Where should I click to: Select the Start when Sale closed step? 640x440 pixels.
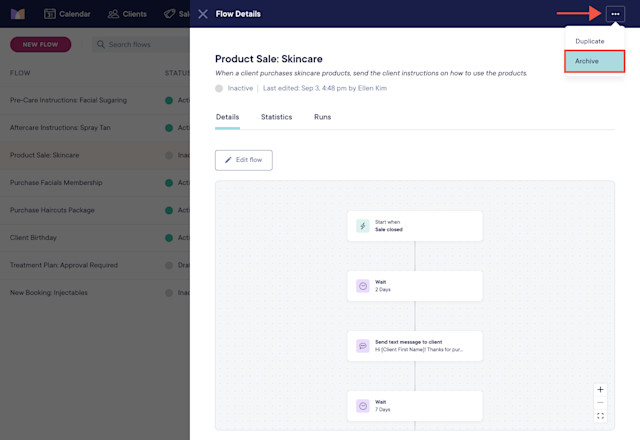pos(415,226)
